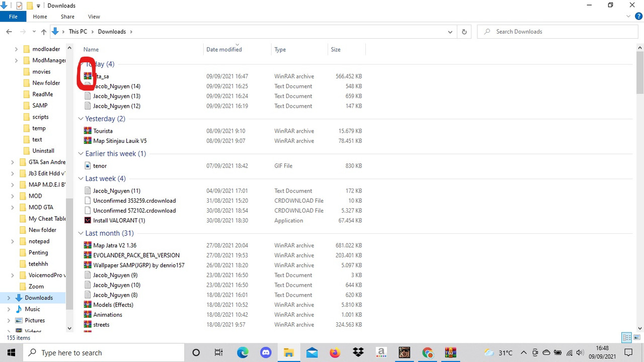Select the Map Jatra V2 1.36 archive icon
The width and height of the screenshot is (644, 362).
(88, 245)
